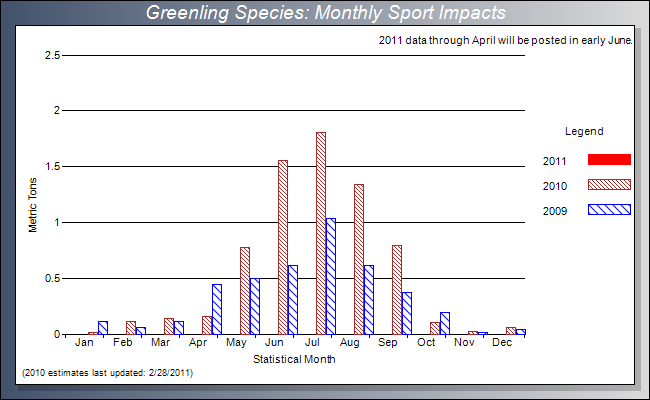Screen dimensions: 650x400
Task: Select the red 2010 bar for June
Action: point(283,247)
